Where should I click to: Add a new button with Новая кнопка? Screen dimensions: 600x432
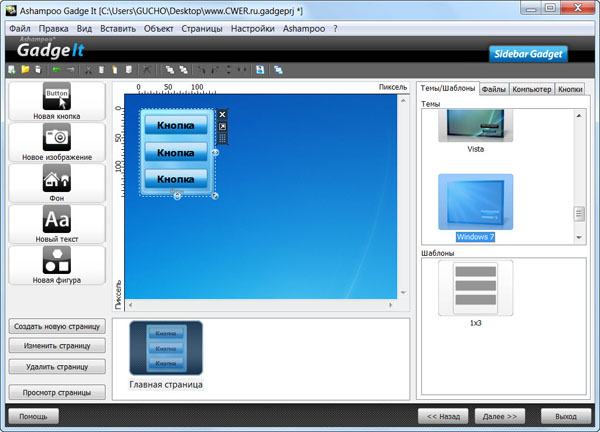57,101
